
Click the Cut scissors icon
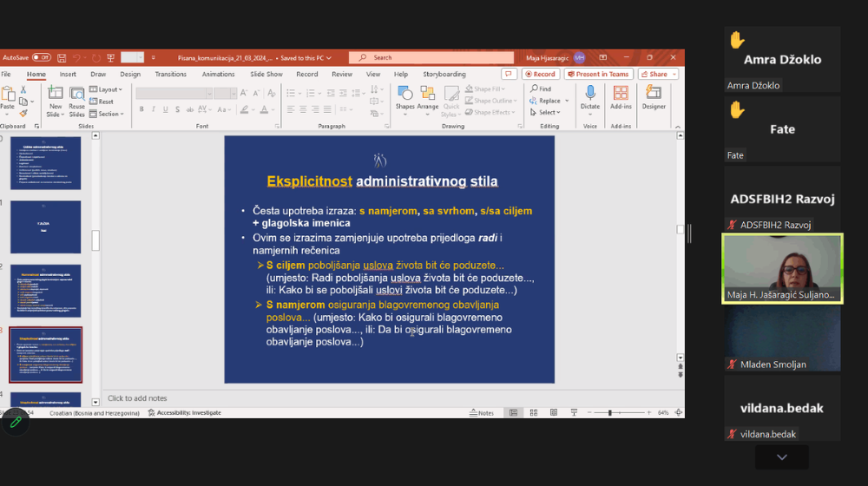pyautogui.click(x=23, y=89)
